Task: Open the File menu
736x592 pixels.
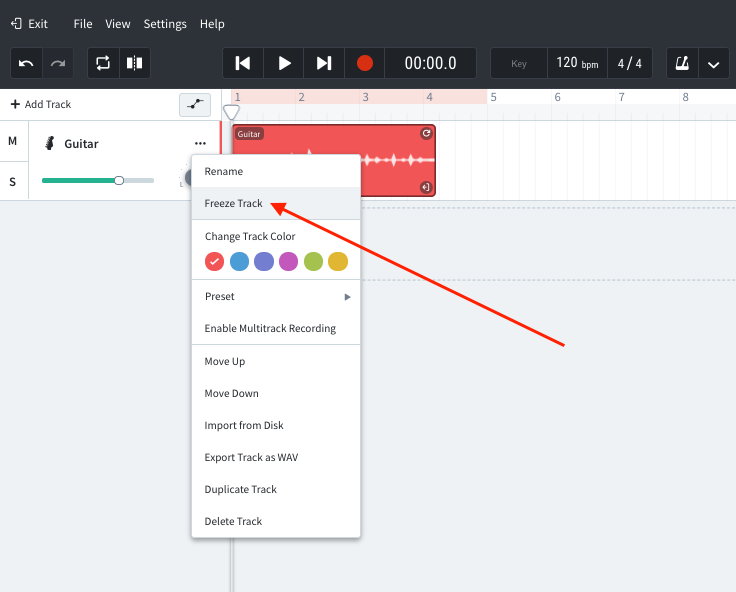Action: click(x=83, y=24)
